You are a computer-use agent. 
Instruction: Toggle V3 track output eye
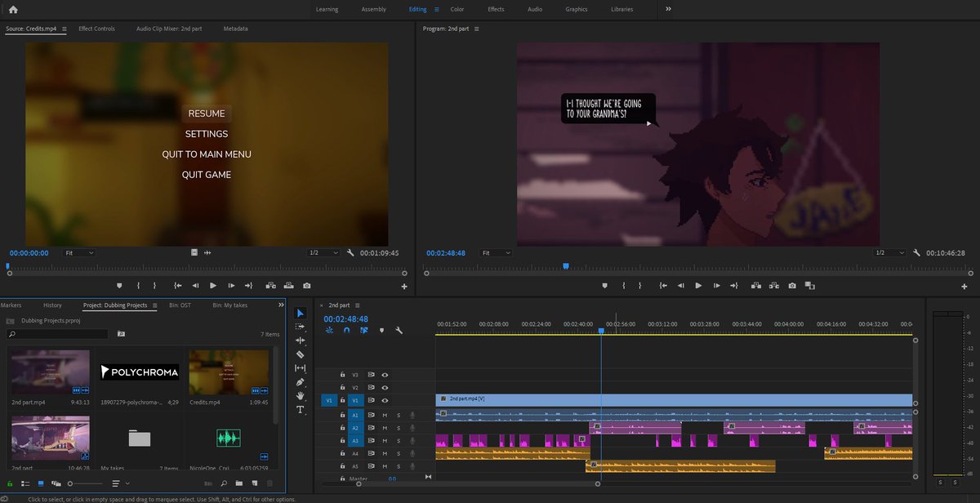click(385, 375)
